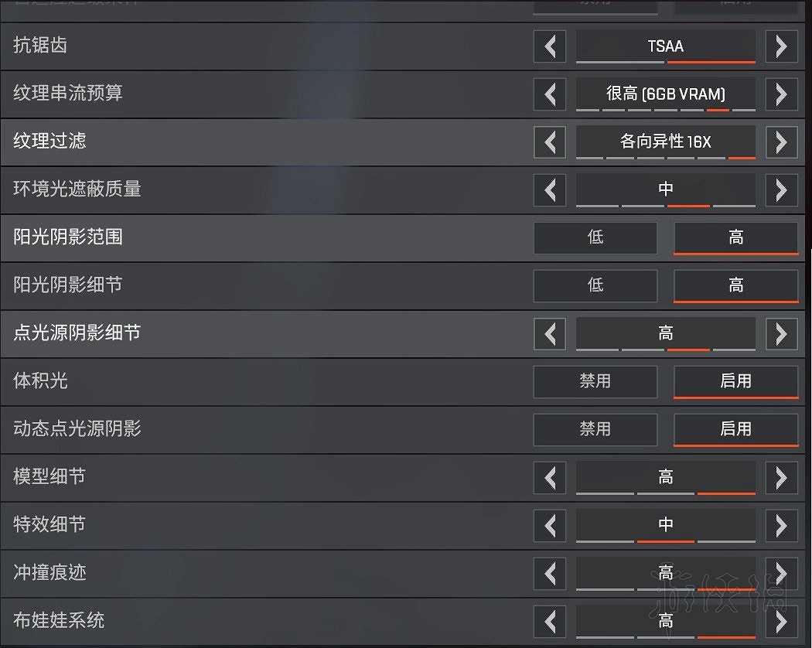Image resolution: width=812 pixels, height=648 pixels.
Task: Set 阳光阴影范围 to 低
Action: tap(595, 238)
